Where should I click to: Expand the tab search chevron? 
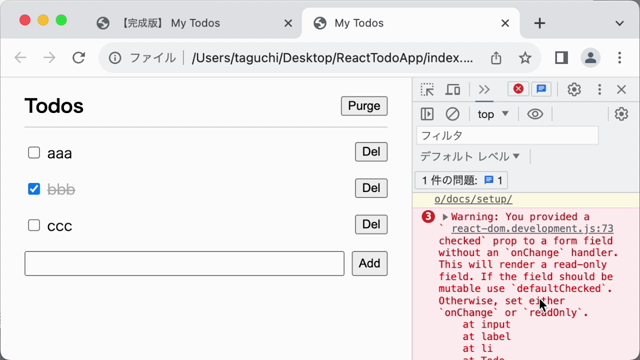pos(620,23)
